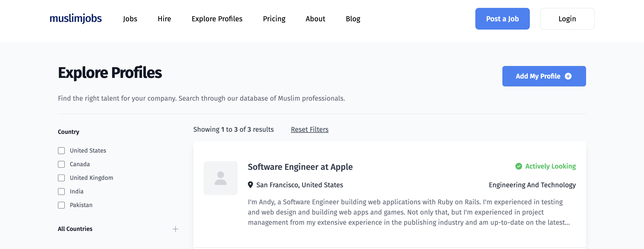Open the Jobs menu item
The image size is (644, 249).
tap(130, 19)
